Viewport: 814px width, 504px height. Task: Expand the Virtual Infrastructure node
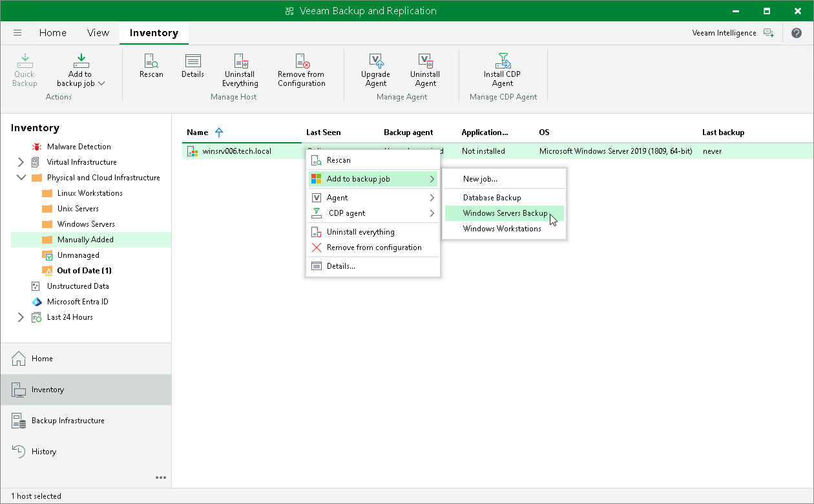[21, 162]
